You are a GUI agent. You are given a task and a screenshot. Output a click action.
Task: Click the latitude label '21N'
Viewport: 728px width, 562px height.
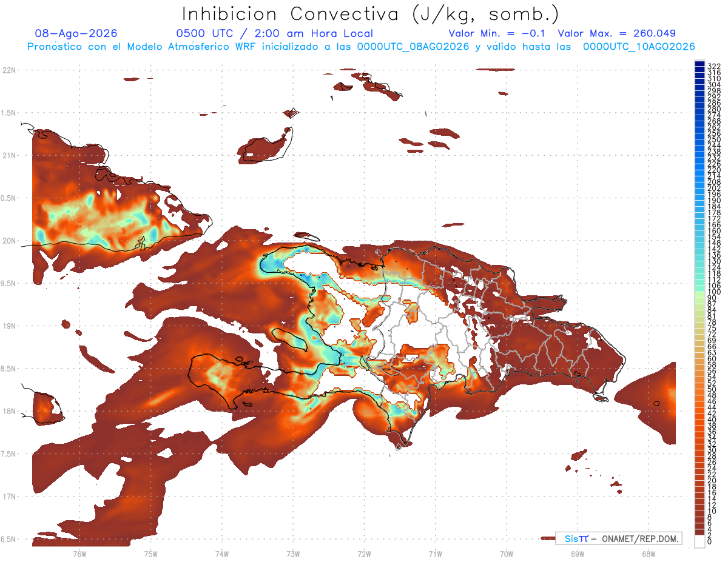9,155
